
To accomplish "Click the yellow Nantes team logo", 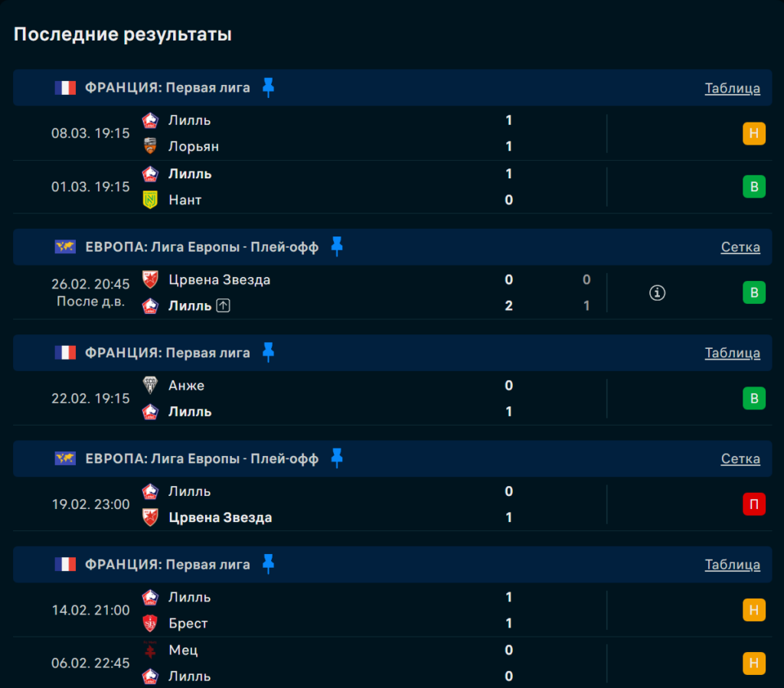I will pyautogui.click(x=150, y=200).
